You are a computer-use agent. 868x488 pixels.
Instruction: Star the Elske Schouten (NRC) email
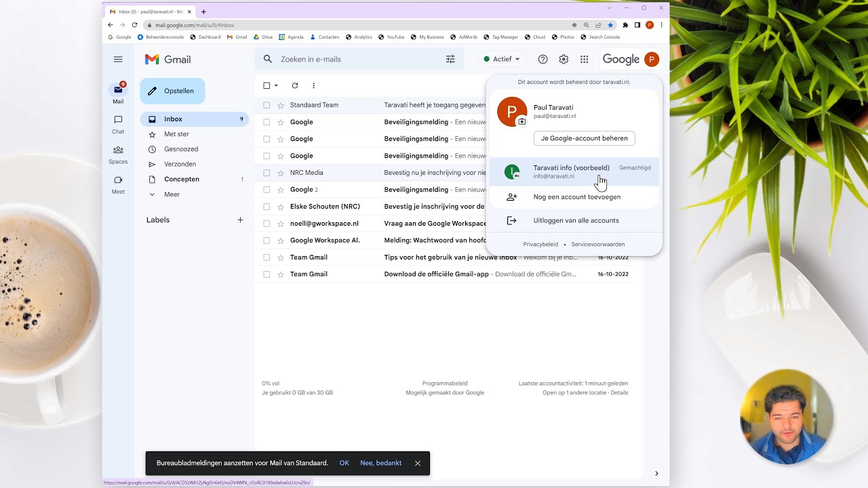pyautogui.click(x=281, y=207)
